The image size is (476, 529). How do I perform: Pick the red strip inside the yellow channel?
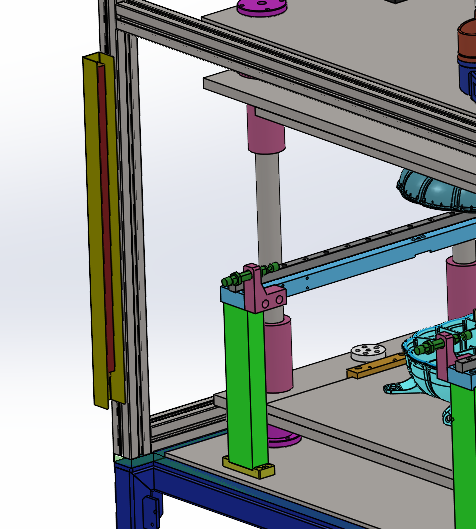[x=105, y=219]
